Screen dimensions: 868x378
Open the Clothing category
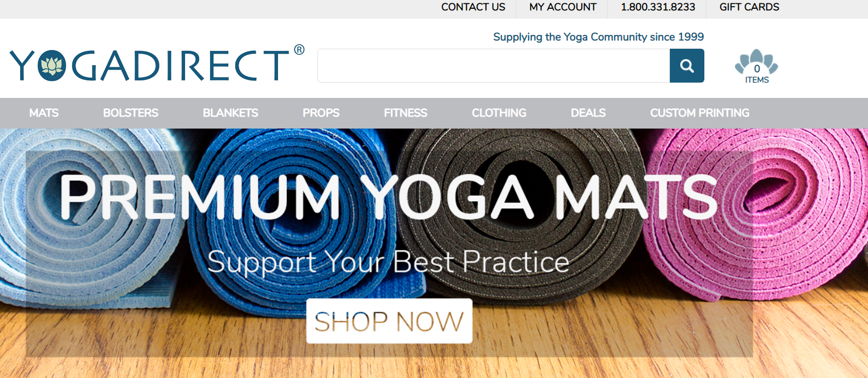coord(499,113)
